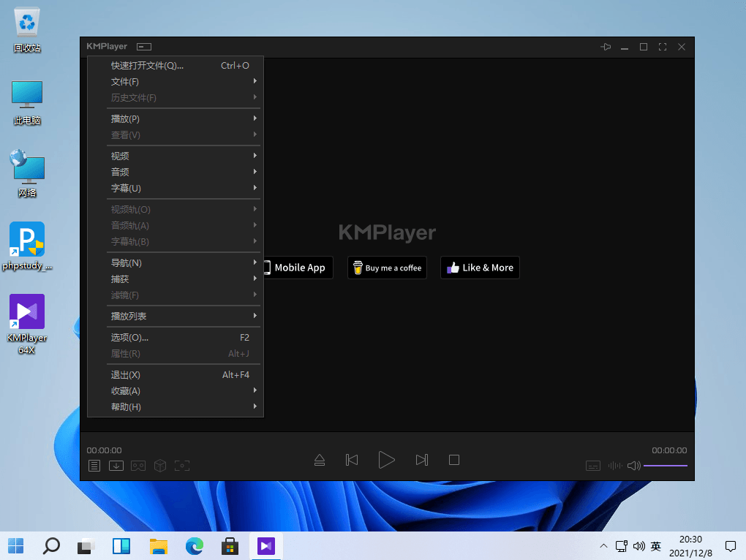746x560 pixels.
Task: Click KMPlayer taskbar icon
Action: 266,545
